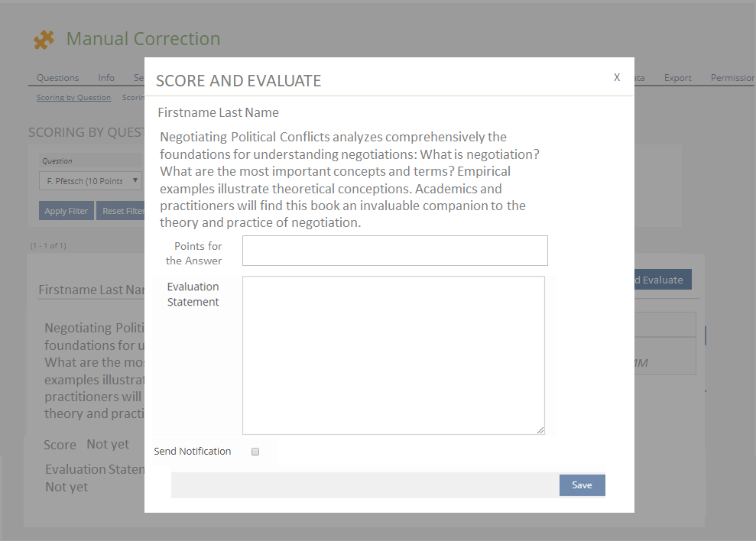
Task: Grab the Evaluation Statement textarea resize handle
Action: click(x=540, y=430)
